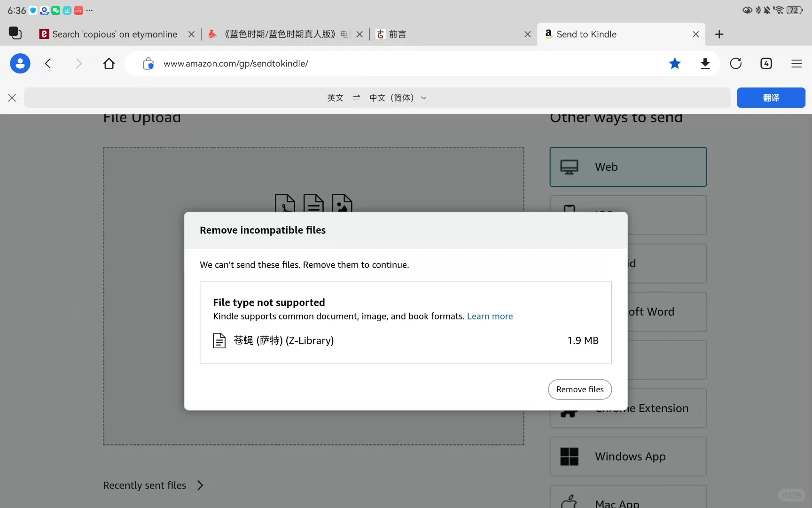The width and height of the screenshot is (812, 508).
Task: Go back to previous page
Action: (x=48, y=63)
